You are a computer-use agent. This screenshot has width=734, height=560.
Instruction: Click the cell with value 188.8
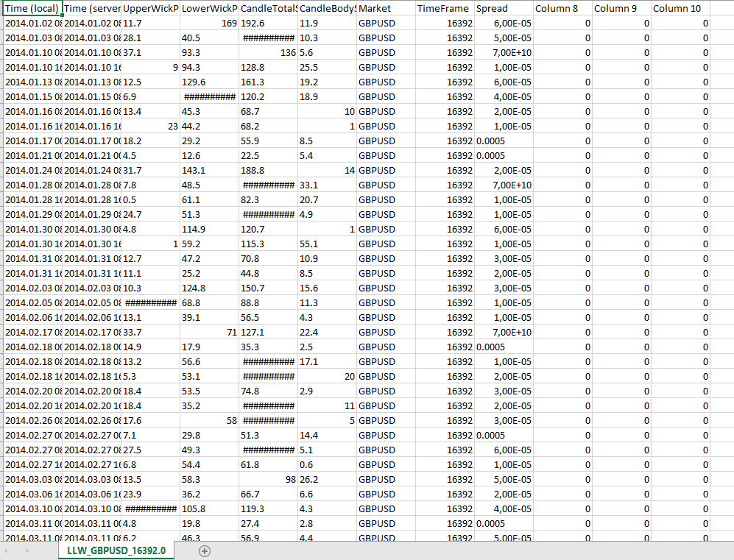(269, 171)
